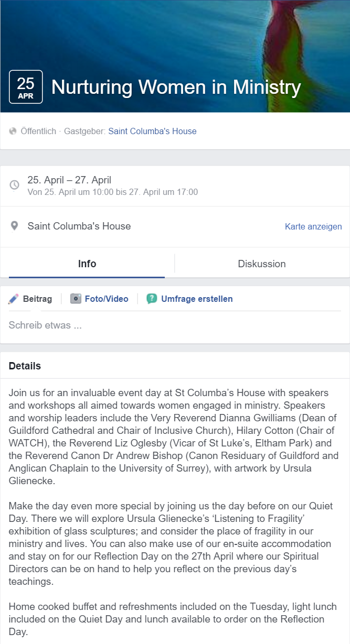Click the location pin icon
This screenshot has height=644, width=350.
coord(15,226)
